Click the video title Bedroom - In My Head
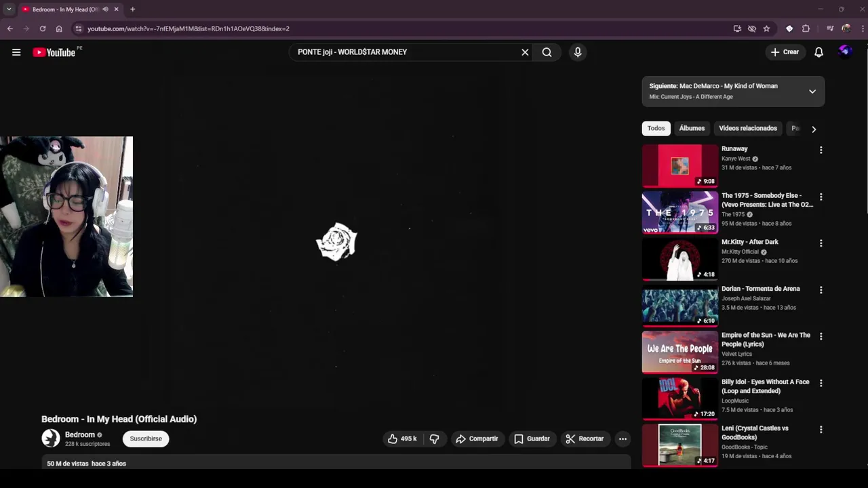 click(119, 419)
